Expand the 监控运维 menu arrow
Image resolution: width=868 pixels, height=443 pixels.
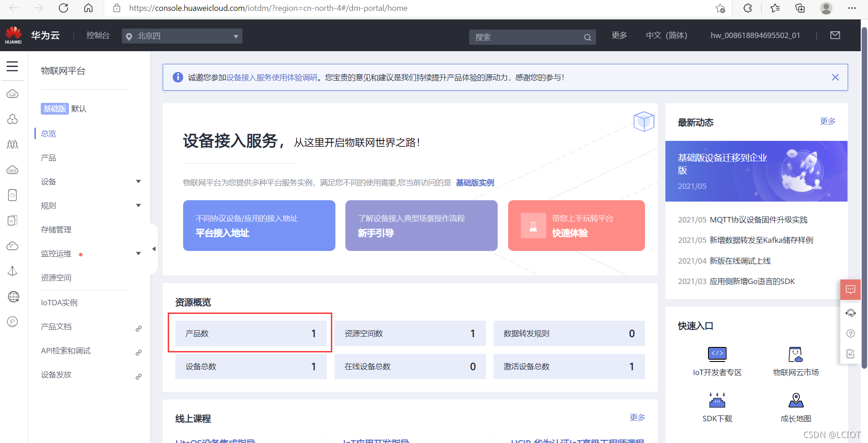(x=139, y=254)
